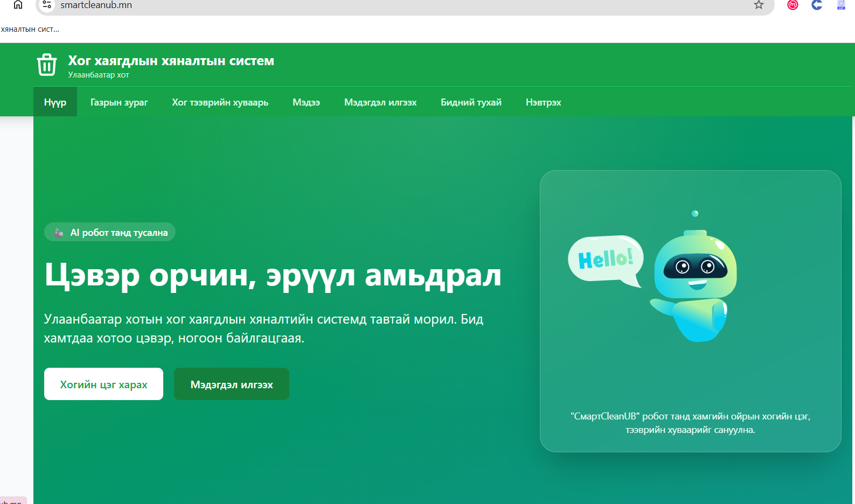
Task: Open site information icon in address bar
Action: [x=47, y=5]
